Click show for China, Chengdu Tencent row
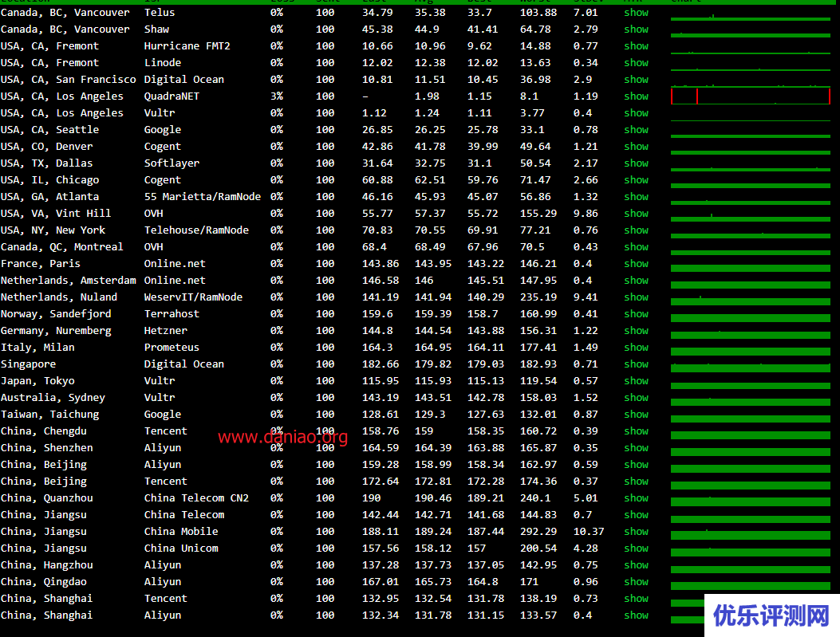840x637 pixels. [636, 431]
